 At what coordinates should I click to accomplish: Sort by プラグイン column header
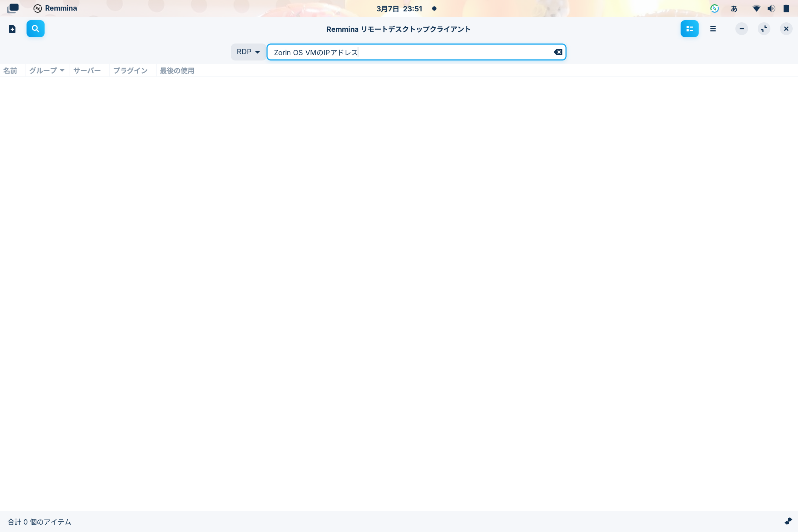(130, 71)
